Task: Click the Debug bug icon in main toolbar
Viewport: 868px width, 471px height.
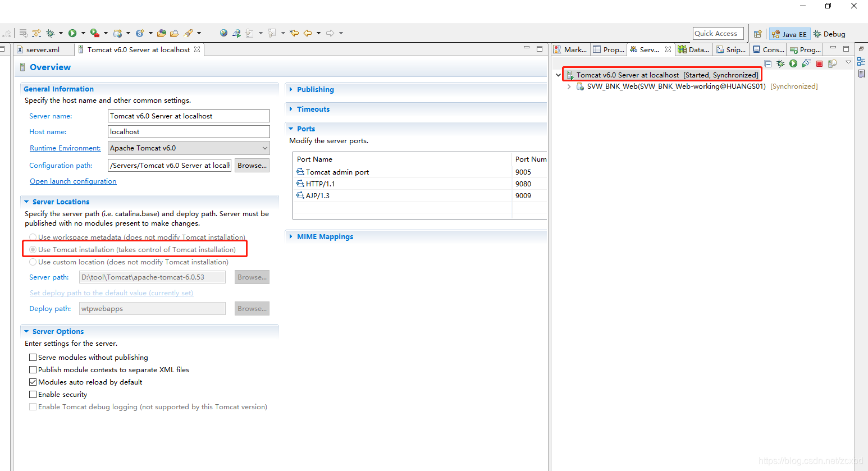Action: [50, 33]
